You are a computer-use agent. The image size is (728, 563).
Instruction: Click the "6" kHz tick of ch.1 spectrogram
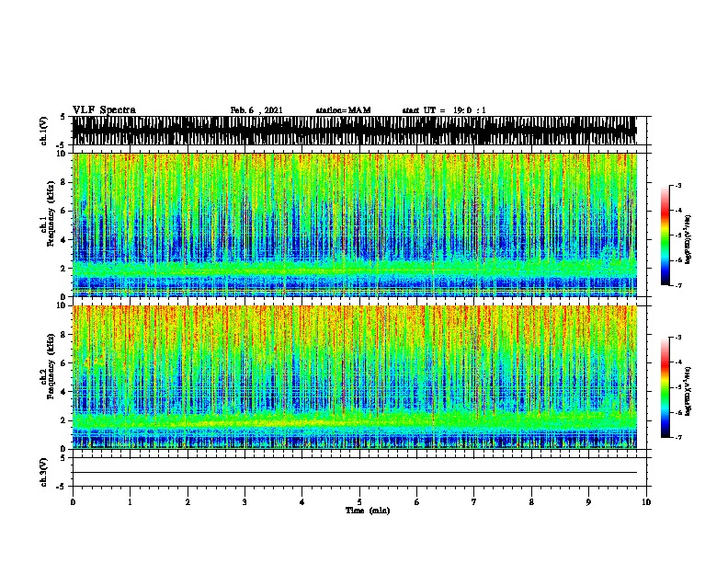point(63,211)
